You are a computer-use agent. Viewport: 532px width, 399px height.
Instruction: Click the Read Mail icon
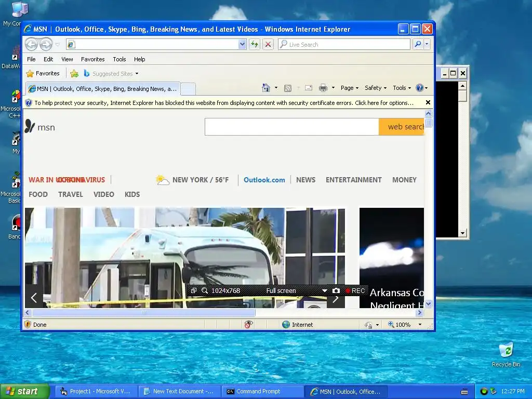pos(309,88)
